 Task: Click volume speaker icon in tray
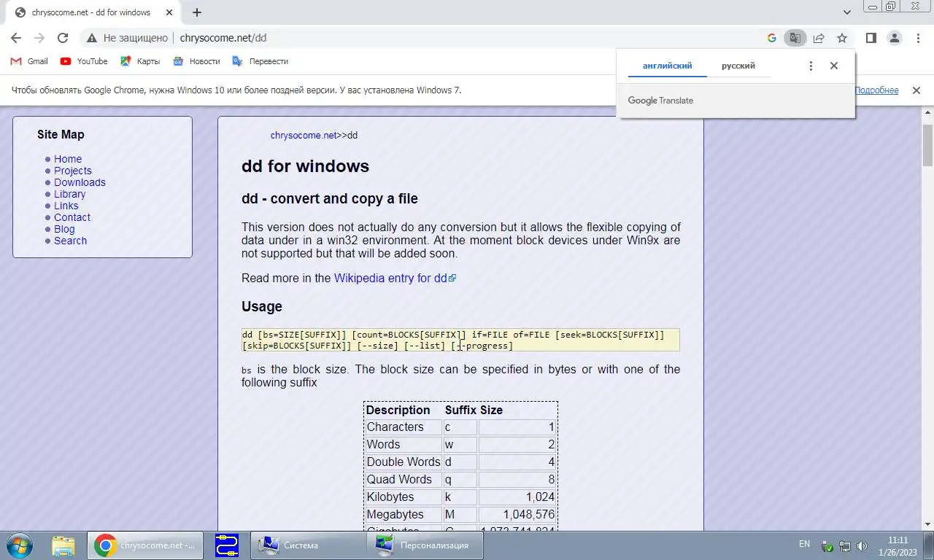(862, 545)
